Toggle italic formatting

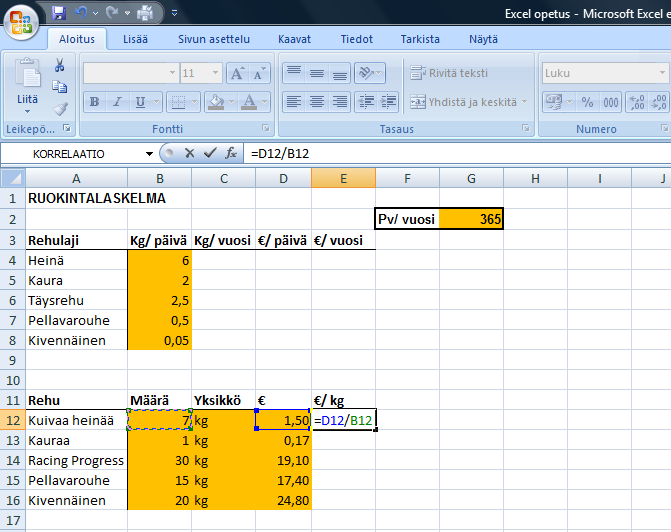pos(117,102)
